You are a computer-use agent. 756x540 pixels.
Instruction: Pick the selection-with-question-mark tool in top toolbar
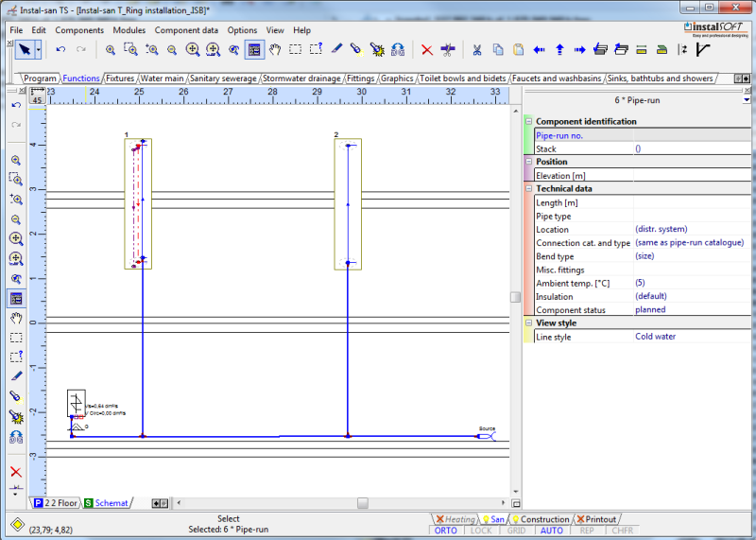tap(316, 50)
